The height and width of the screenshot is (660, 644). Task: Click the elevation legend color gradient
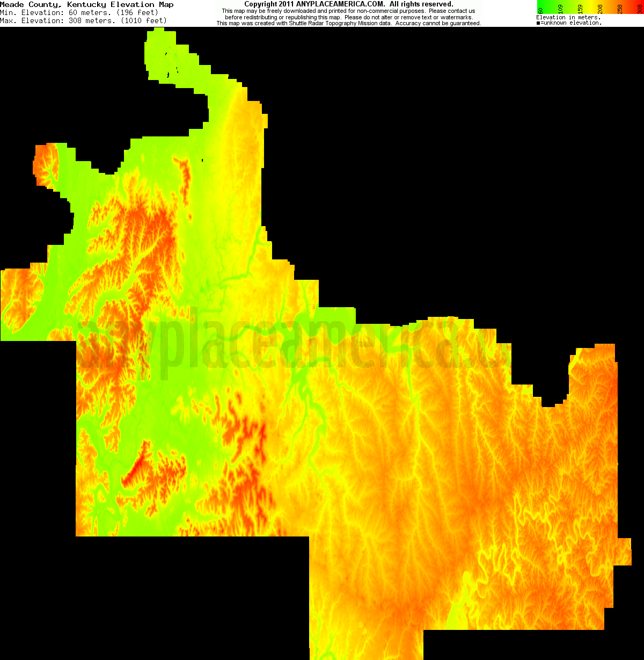(590, 5)
